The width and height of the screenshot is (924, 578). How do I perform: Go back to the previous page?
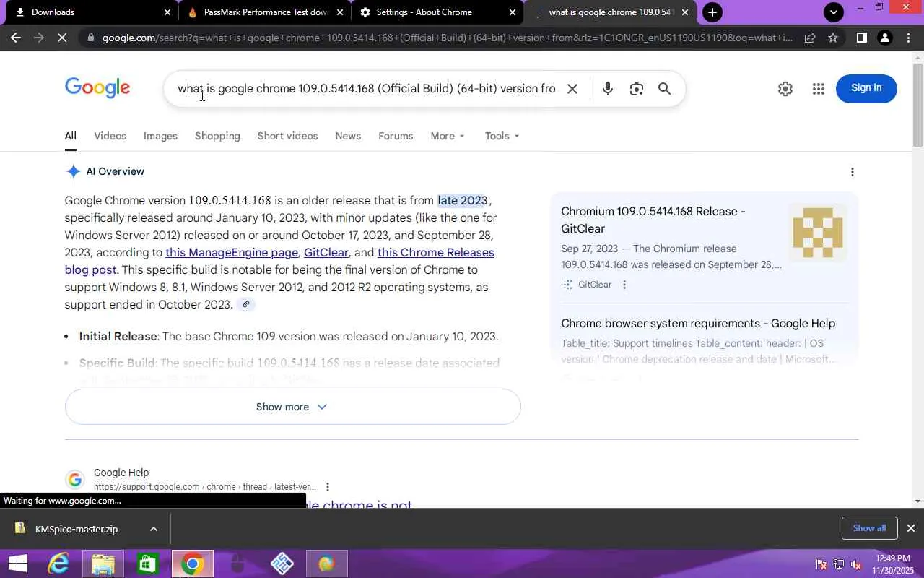16,38
